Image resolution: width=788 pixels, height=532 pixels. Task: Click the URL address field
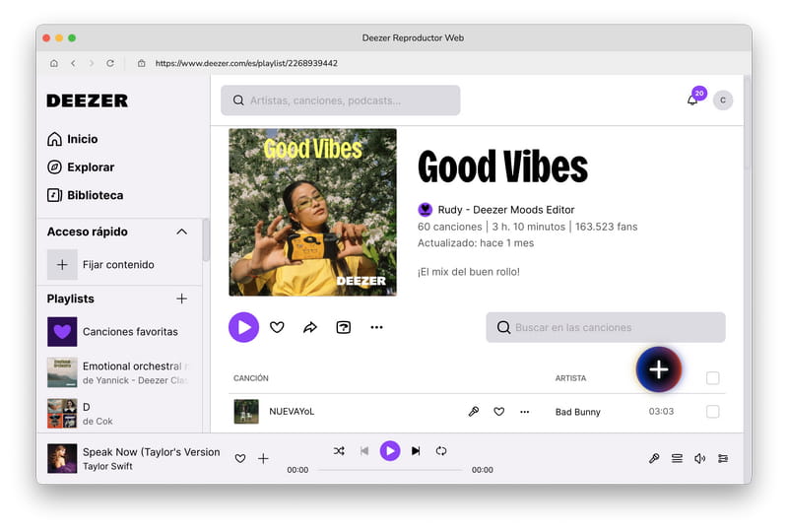point(246,63)
